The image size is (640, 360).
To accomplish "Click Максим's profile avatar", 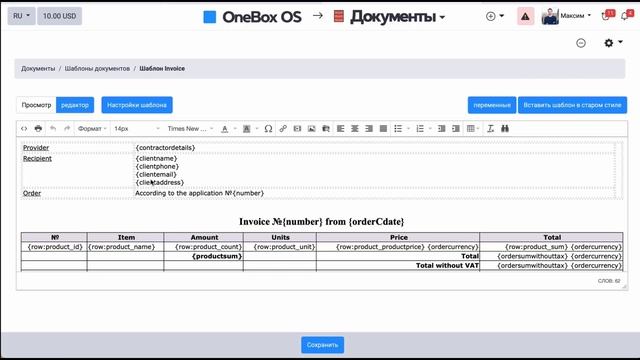I will click(x=550, y=16).
